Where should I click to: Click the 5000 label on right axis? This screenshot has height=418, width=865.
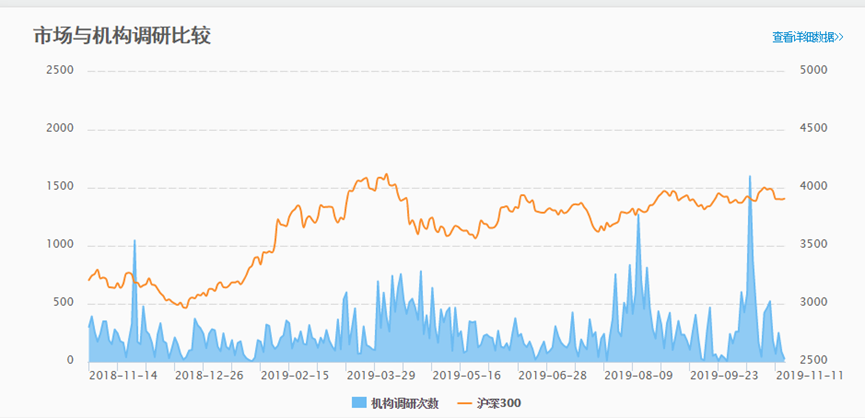[814, 71]
